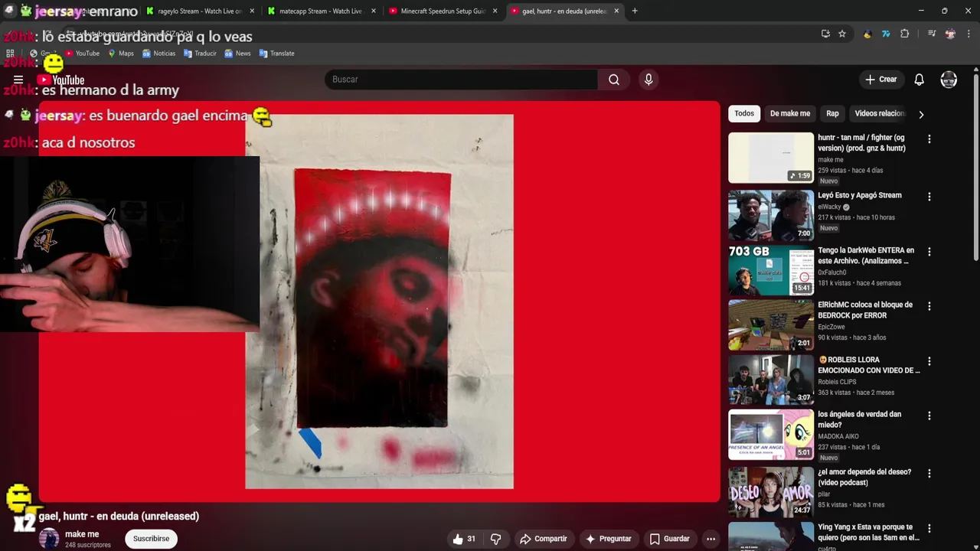Viewport: 980px width, 551px height.
Task: Open the '703 GB' DarkWeb video thumbnail
Action: pyautogui.click(x=771, y=270)
